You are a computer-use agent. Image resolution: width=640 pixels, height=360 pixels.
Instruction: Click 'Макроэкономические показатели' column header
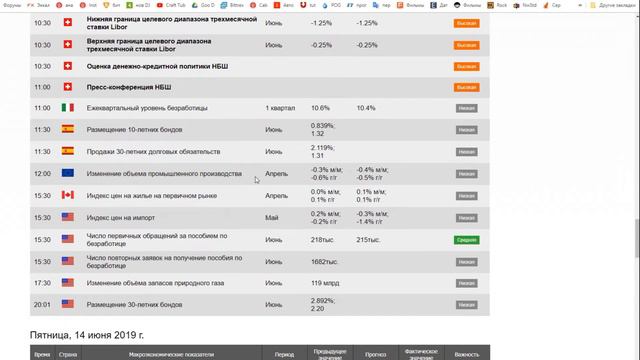click(171, 354)
